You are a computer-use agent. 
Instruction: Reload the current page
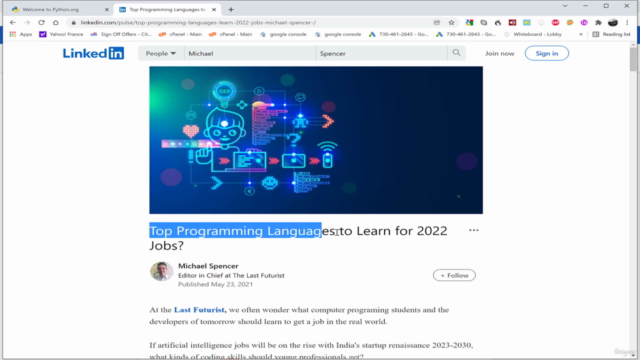[x=41, y=22]
